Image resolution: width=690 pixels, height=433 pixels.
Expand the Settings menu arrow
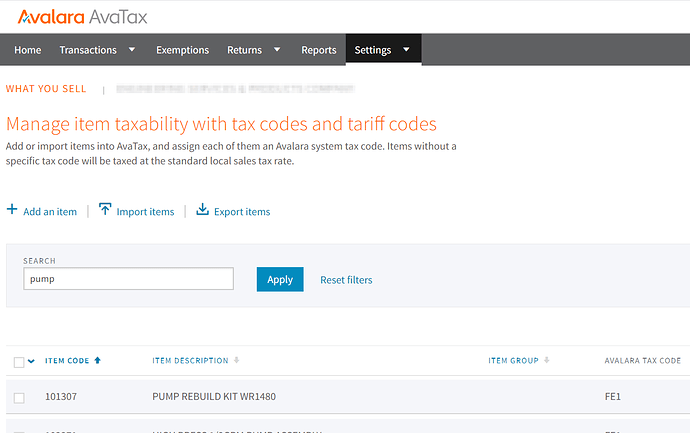click(x=406, y=50)
